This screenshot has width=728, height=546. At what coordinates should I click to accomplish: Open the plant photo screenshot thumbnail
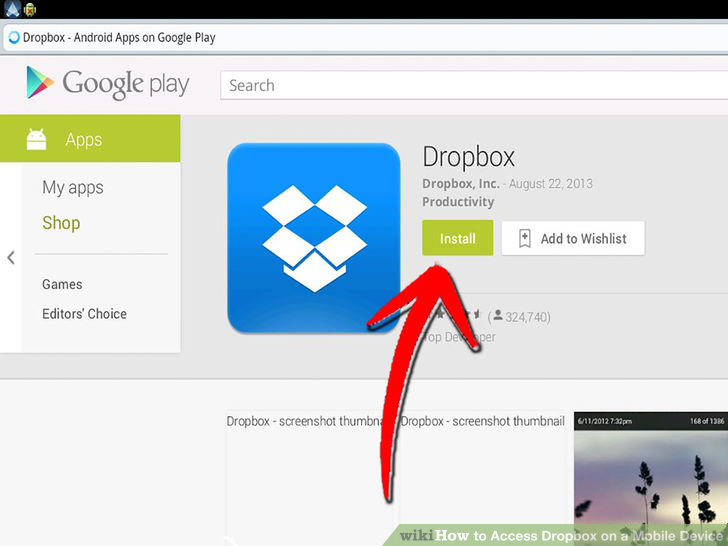point(651,478)
